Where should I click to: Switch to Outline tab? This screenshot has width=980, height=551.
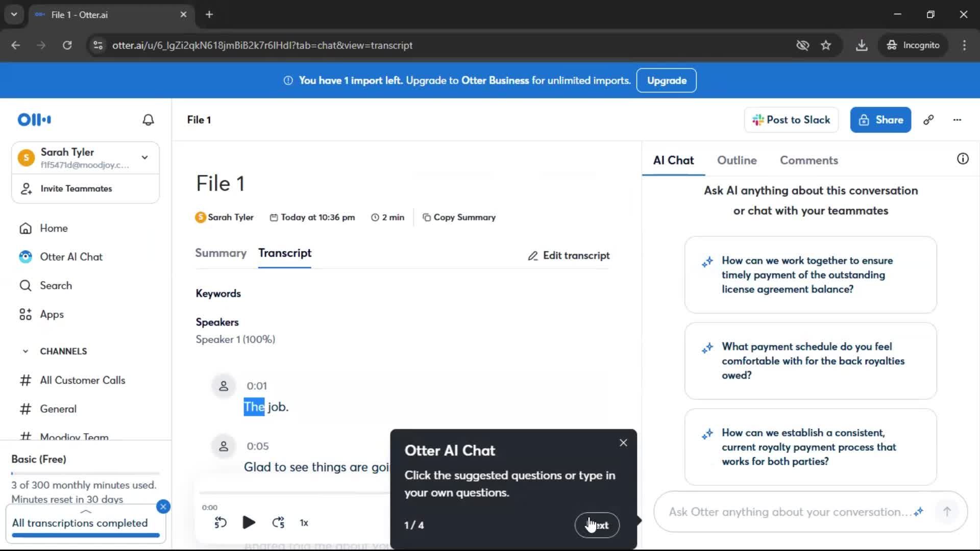coord(737,160)
